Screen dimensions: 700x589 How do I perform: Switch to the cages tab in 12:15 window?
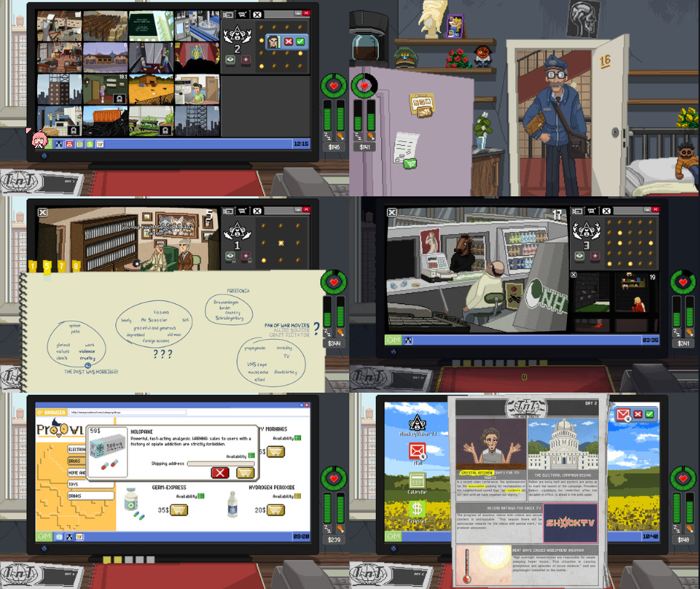point(227,15)
